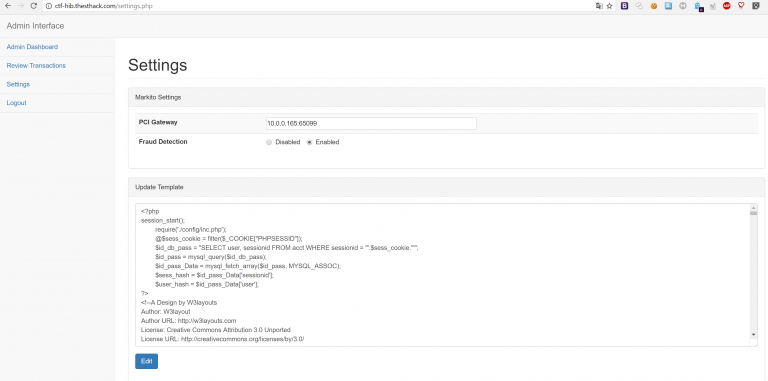The image size is (768, 381).
Task: Open the cookie editor extension icon
Action: pos(653,6)
